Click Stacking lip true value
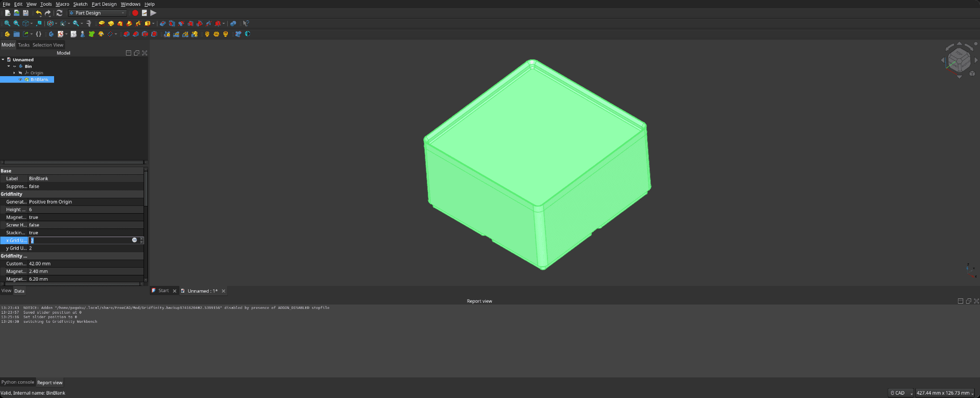This screenshot has height=398, width=980. pos(86,233)
